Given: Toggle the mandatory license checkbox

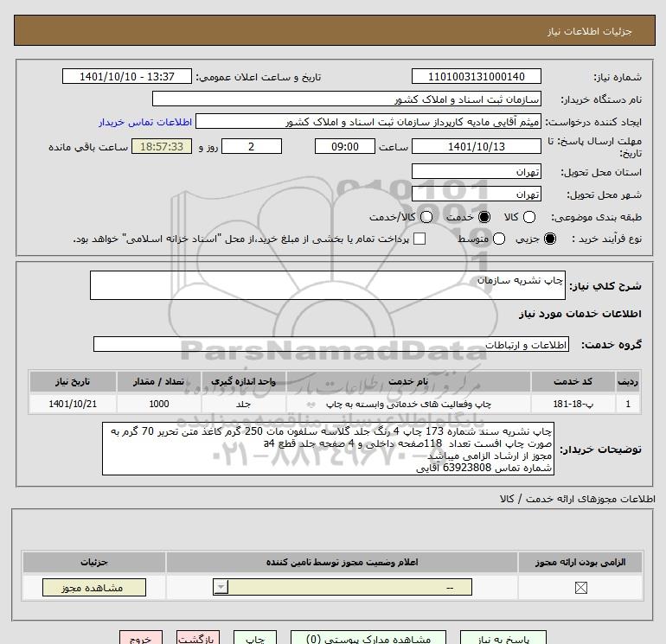Looking at the screenshot, I should point(580,588).
